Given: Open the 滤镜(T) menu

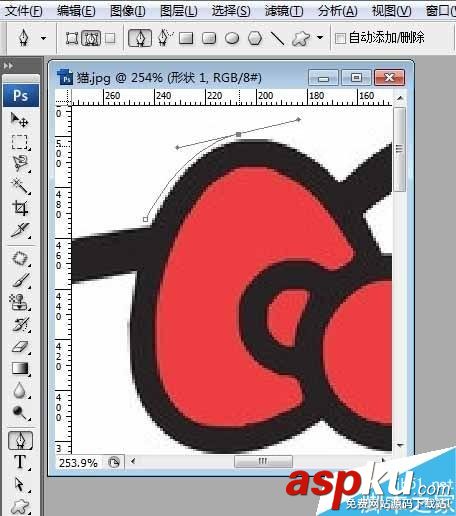Looking at the screenshot, I should click(x=284, y=11).
